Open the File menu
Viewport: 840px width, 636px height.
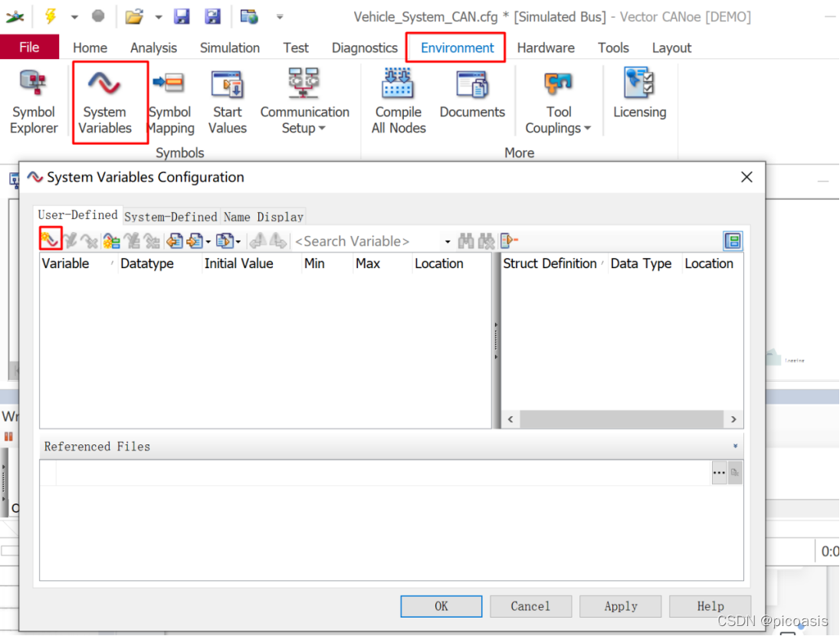click(29, 48)
